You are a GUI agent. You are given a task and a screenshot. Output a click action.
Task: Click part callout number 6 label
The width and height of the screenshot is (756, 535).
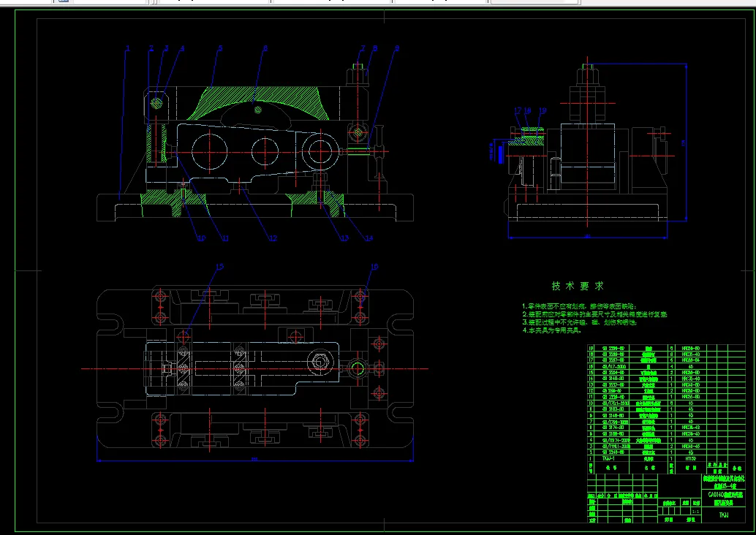[x=265, y=49]
